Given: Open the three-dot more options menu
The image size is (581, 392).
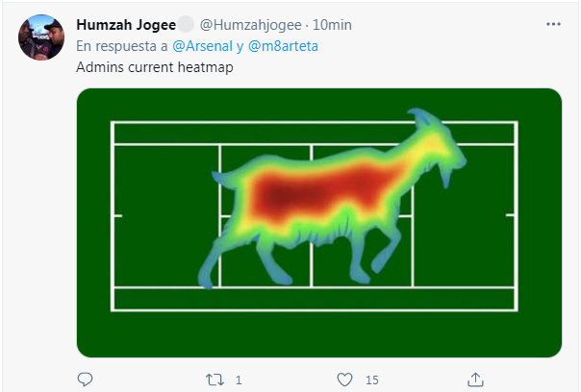Looking at the screenshot, I should pyautogui.click(x=551, y=24).
